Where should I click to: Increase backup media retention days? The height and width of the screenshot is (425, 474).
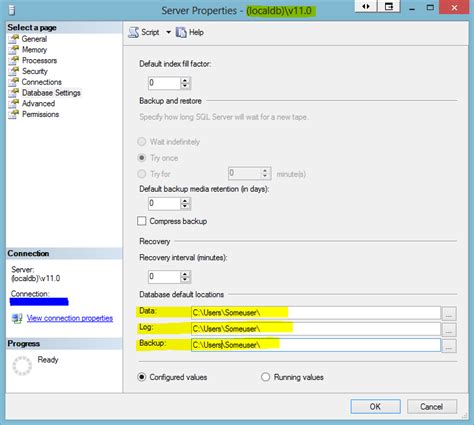[185, 200]
